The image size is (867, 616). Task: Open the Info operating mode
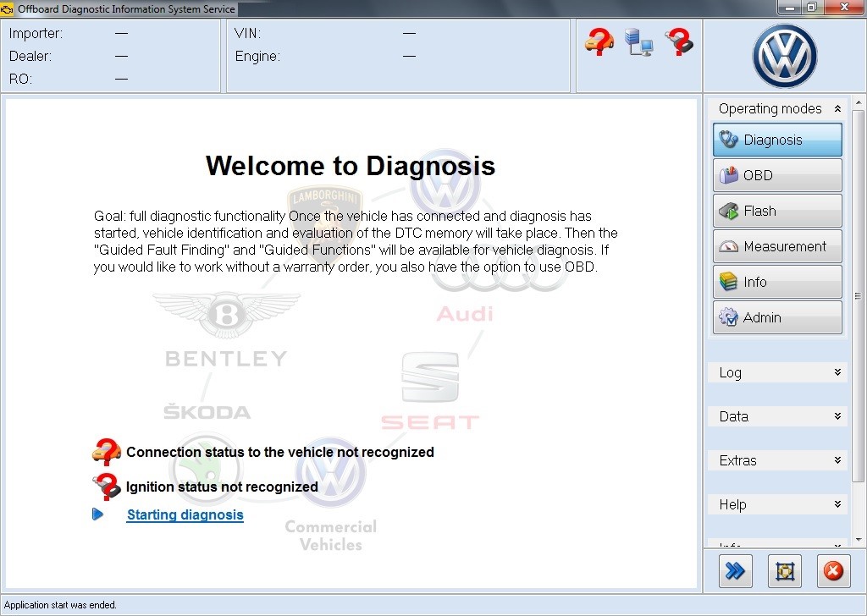[777, 282]
